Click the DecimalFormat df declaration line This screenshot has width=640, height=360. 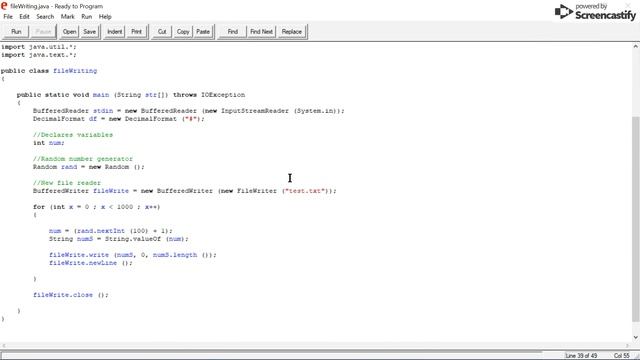(x=119, y=119)
